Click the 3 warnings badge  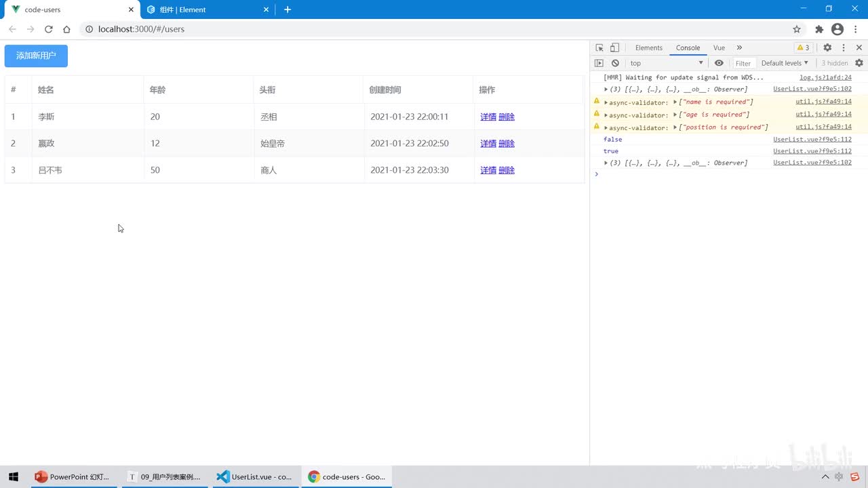(x=803, y=47)
